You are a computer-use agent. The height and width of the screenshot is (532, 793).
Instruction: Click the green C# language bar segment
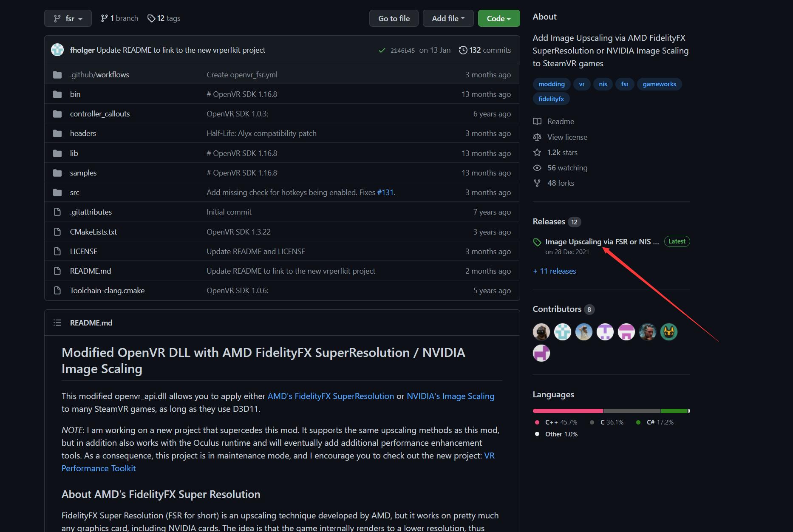(674, 411)
